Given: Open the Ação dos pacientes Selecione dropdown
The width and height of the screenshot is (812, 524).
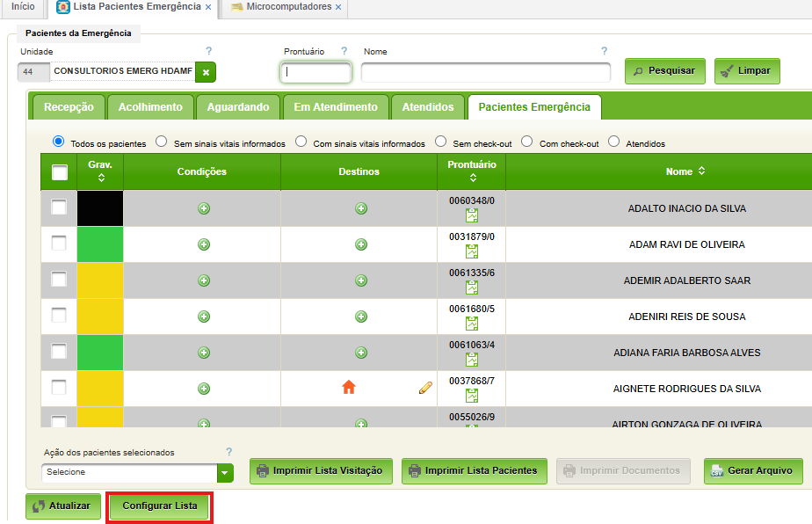Looking at the screenshot, I should pos(137,473).
